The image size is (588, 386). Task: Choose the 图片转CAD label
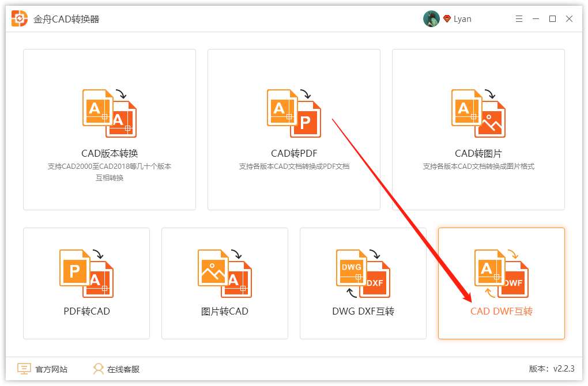225,311
